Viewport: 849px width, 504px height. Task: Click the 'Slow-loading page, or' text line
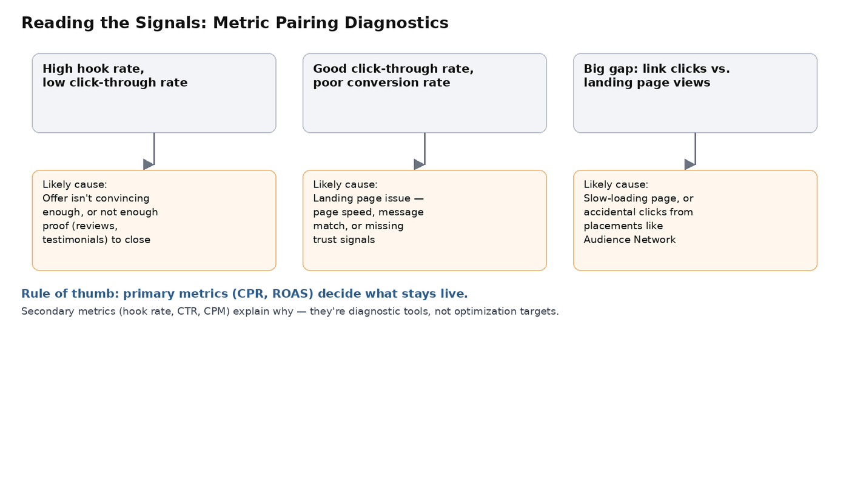tap(639, 198)
